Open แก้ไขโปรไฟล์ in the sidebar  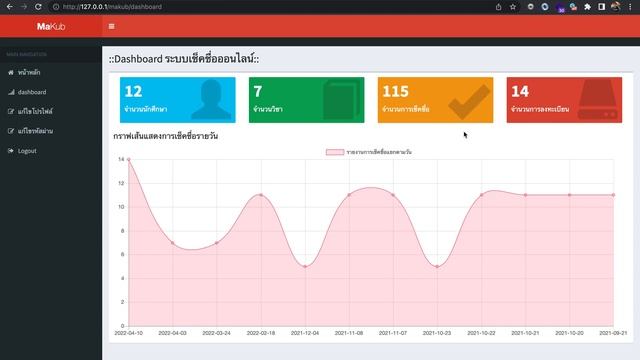(x=51, y=111)
